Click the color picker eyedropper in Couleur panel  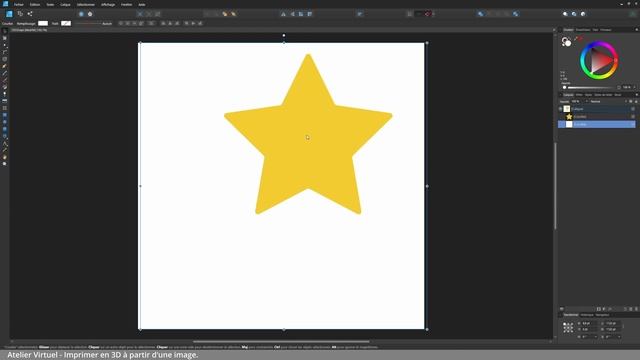pyautogui.click(x=576, y=39)
